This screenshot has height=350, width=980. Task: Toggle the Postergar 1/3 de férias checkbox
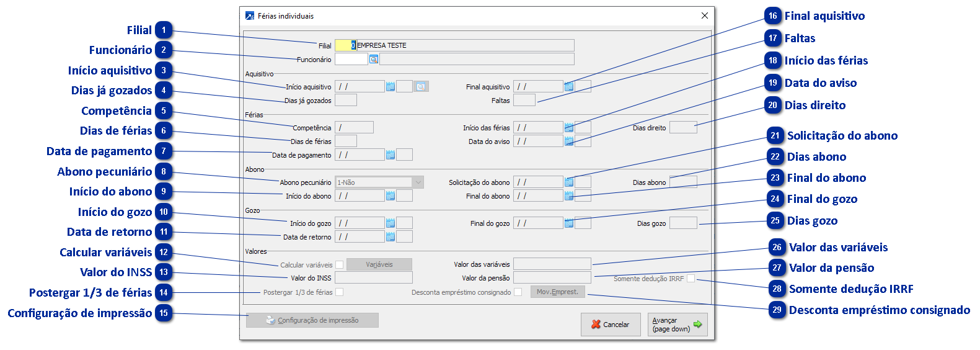pos(339,292)
